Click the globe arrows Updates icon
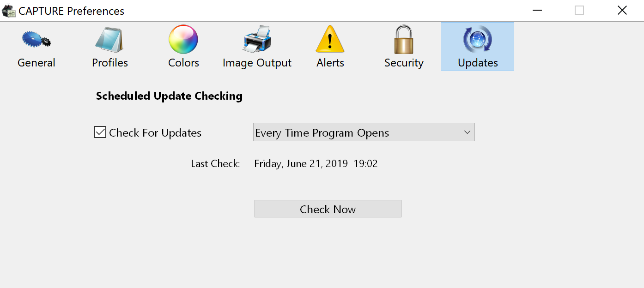Screen dimensions: 644x288 pos(477,40)
